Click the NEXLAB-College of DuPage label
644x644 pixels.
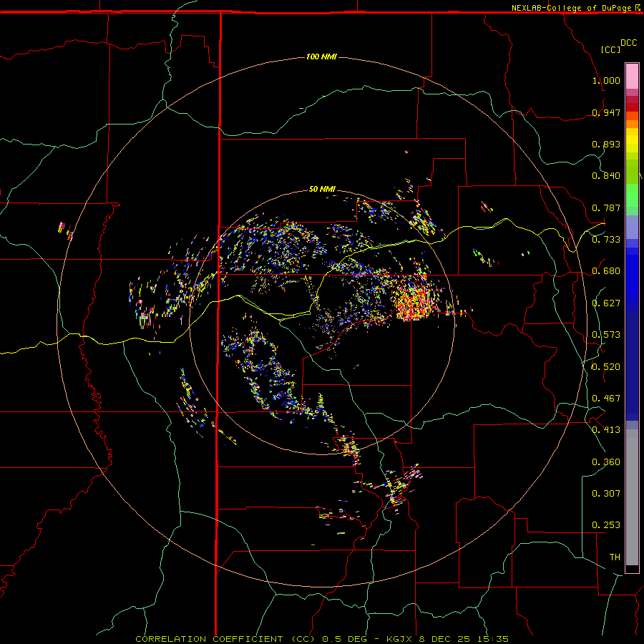pos(571,8)
